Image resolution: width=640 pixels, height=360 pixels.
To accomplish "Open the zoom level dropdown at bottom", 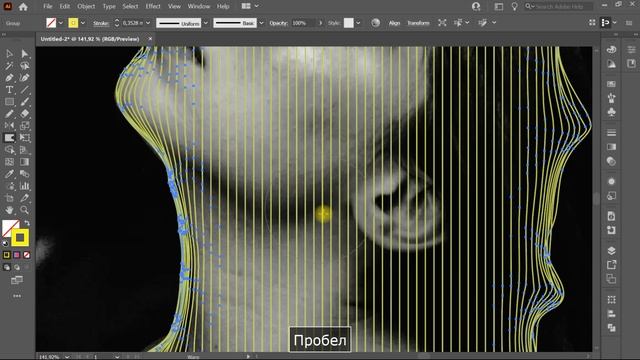I will tap(67, 357).
